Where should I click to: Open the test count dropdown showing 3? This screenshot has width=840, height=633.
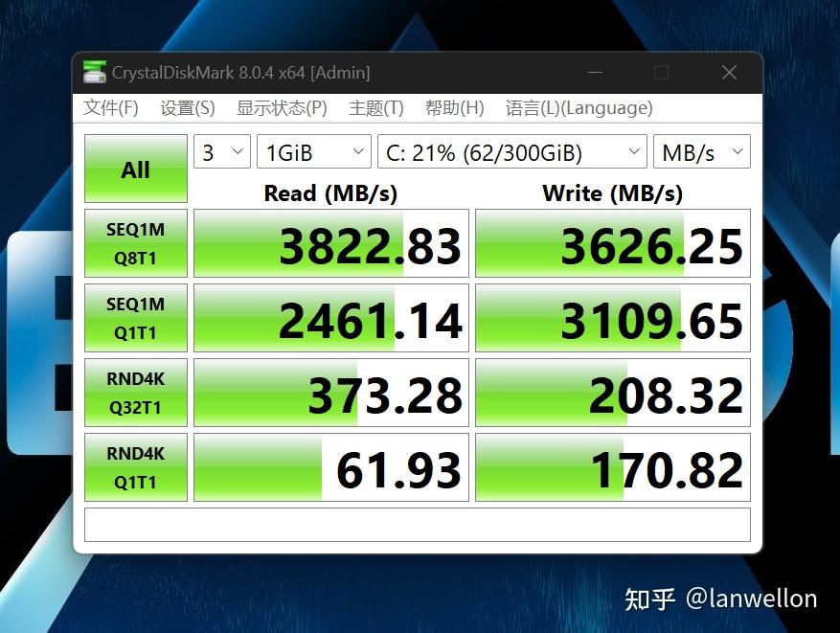(222, 151)
